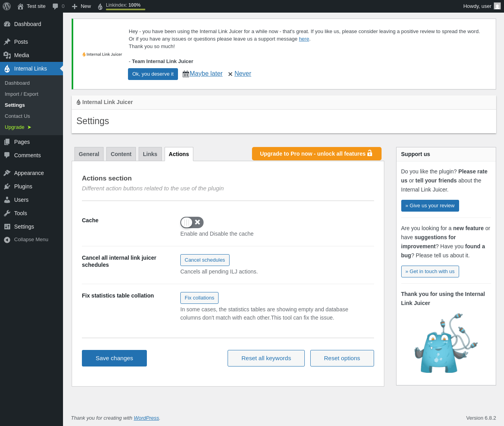Open Comments icon in sidebar menu
Image resolution: width=504 pixels, height=426 pixels.
[7, 155]
